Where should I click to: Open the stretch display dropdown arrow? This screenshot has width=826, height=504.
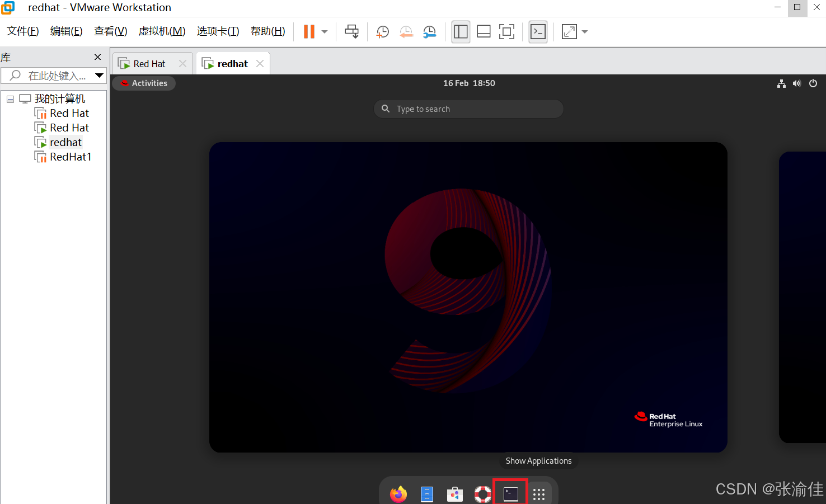click(x=585, y=32)
